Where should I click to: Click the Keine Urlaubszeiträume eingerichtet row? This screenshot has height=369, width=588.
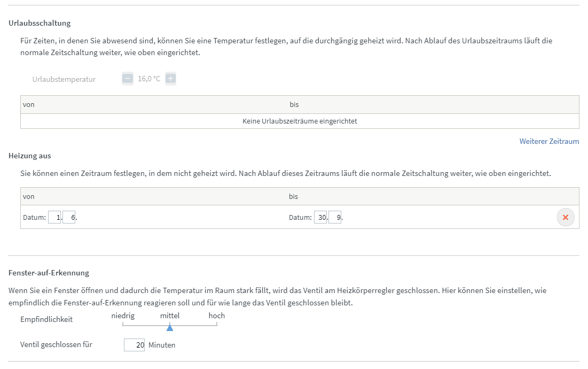coord(300,121)
